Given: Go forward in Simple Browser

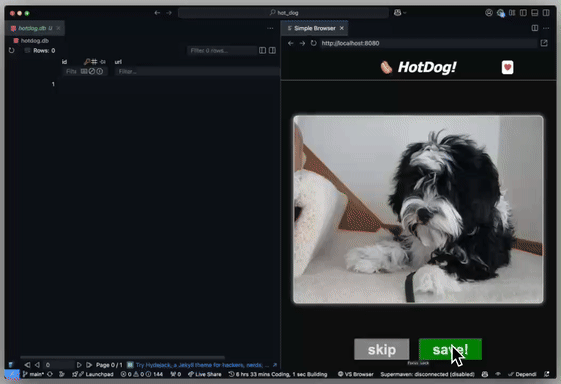Looking at the screenshot, I should 302,43.
